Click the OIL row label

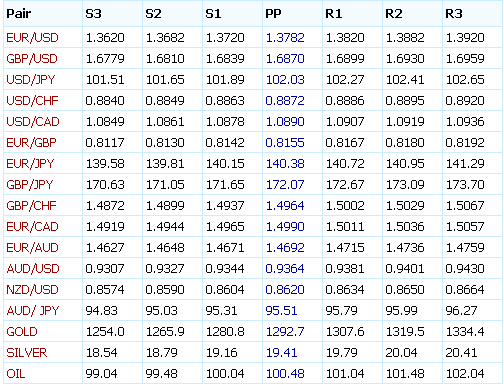tap(16, 374)
